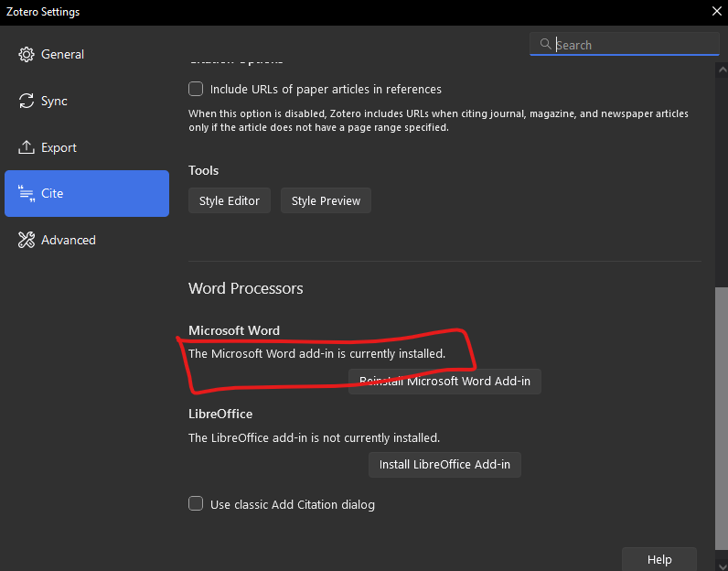Click text 'The LibreOffice add-in is not currently installed.'
728x571 pixels.
(315, 437)
